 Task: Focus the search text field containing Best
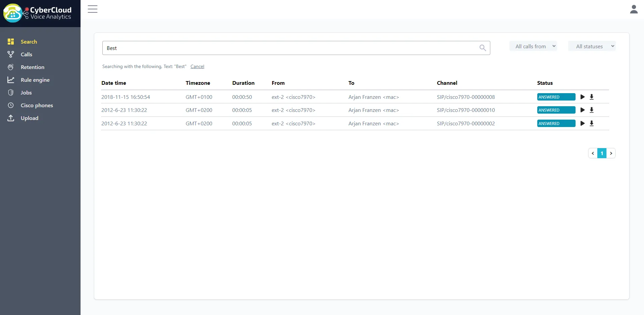(x=296, y=48)
